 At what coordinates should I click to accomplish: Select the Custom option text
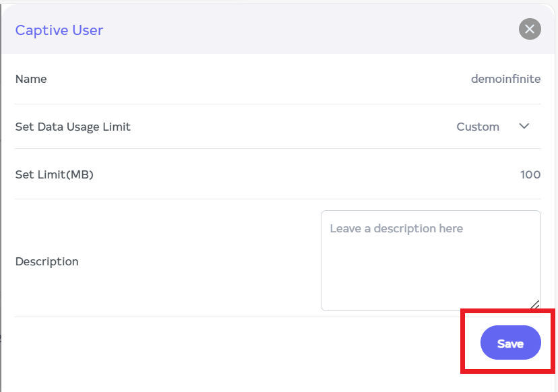[478, 127]
